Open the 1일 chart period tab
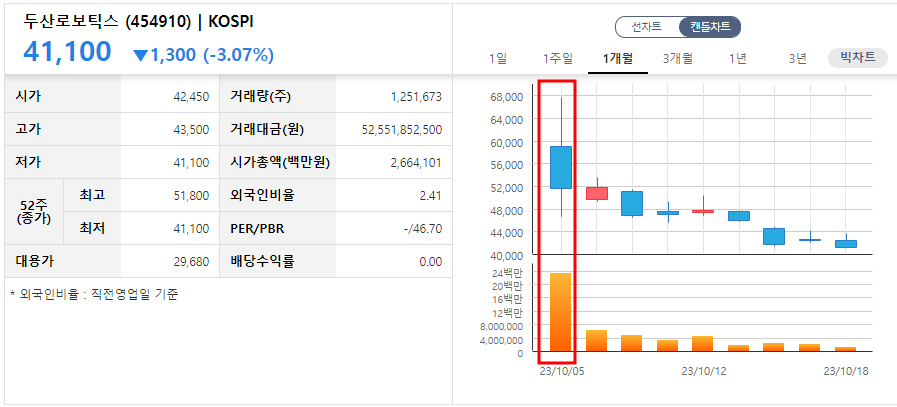The image size is (897, 407). [498, 58]
